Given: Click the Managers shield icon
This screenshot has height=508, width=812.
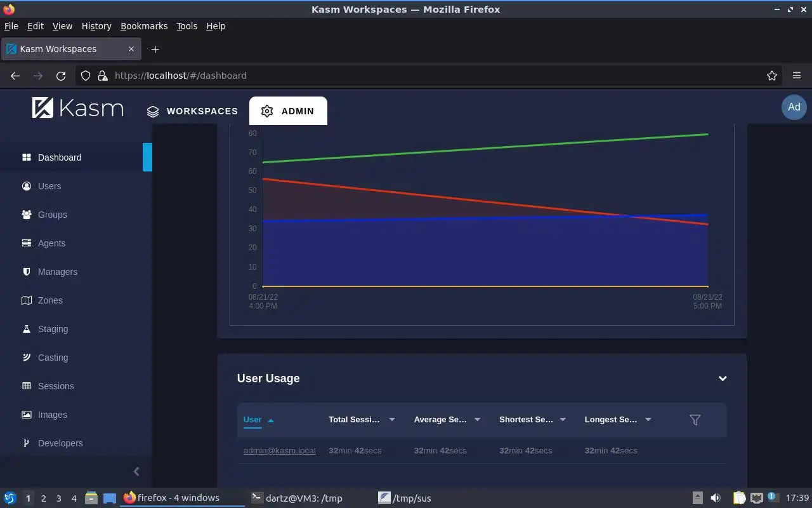Looking at the screenshot, I should 27,272.
